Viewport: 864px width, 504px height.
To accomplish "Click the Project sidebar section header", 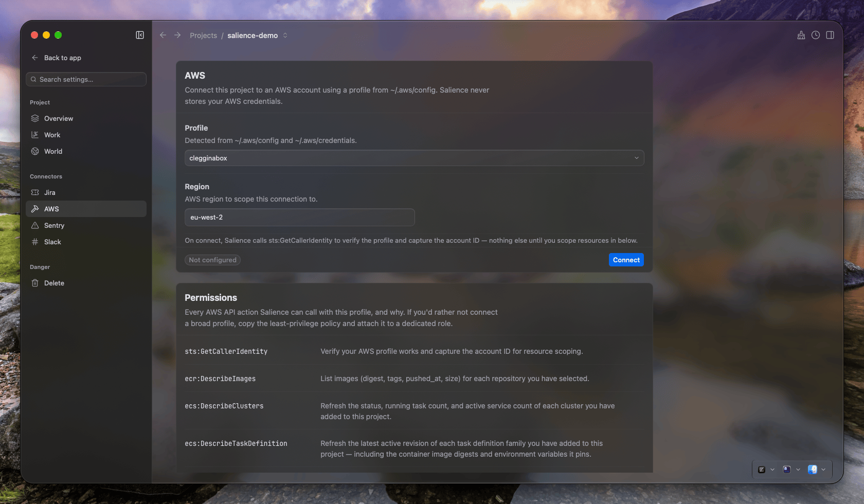I will click(40, 102).
